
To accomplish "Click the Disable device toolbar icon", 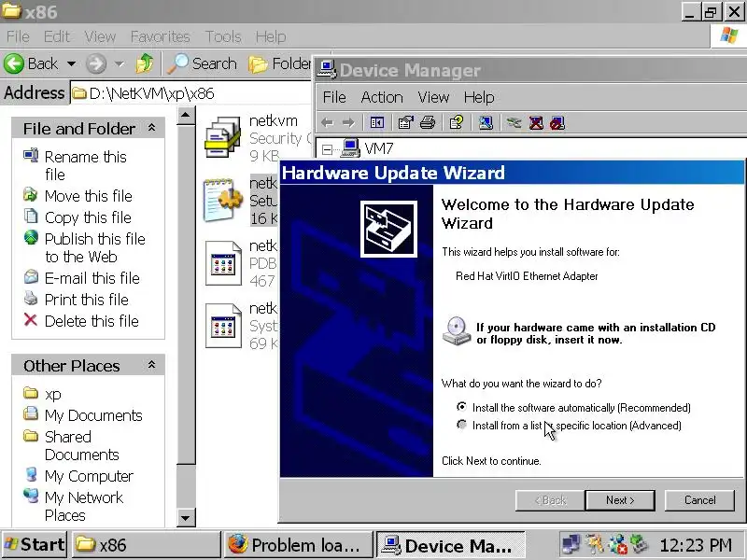I will point(557,123).
